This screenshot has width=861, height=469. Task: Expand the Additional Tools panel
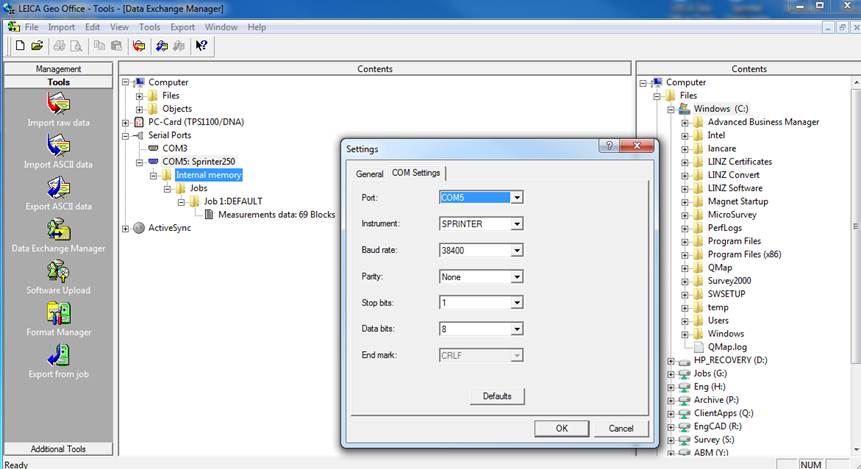[x=58, y=449]
